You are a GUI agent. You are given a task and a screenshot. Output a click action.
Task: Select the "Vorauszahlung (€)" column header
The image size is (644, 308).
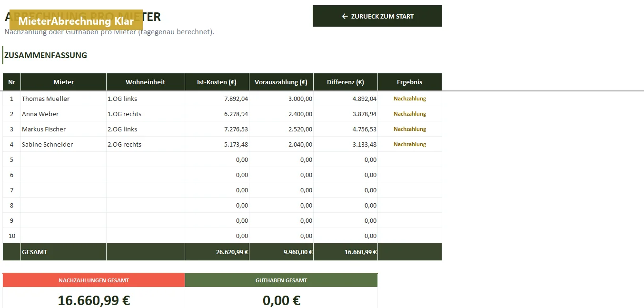[281, 82]
